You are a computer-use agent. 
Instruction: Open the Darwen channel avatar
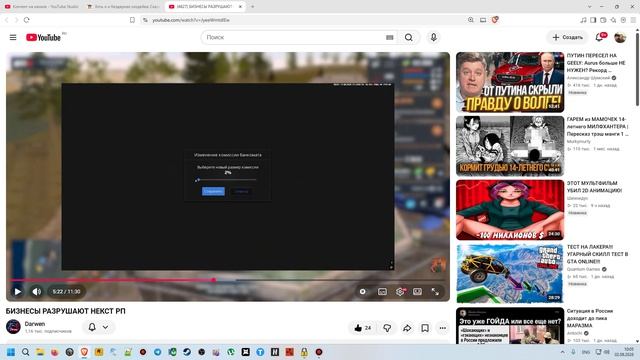coord(13,327)
